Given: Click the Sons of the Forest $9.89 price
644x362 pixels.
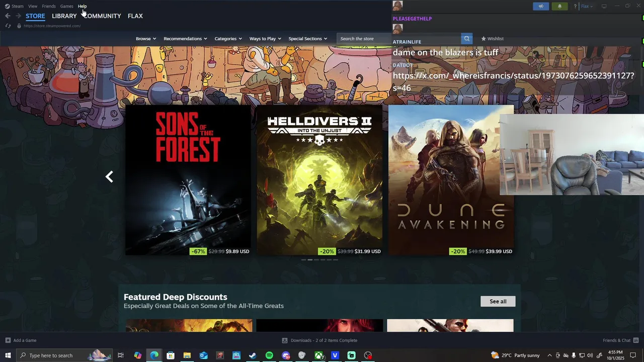Looking at the screenshot, I should click(x=237, y=251).
